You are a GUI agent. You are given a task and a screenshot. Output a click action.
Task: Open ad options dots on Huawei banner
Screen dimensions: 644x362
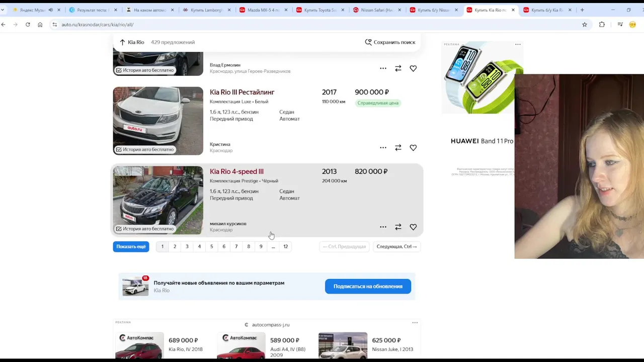coord(518,44)
